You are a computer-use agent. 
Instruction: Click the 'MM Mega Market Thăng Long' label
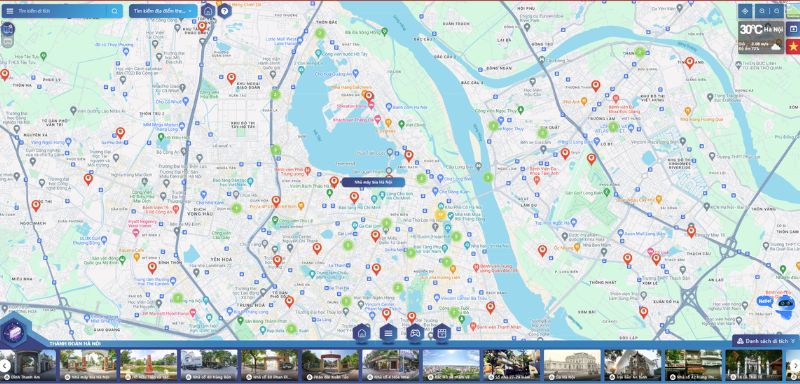point(161,124)
